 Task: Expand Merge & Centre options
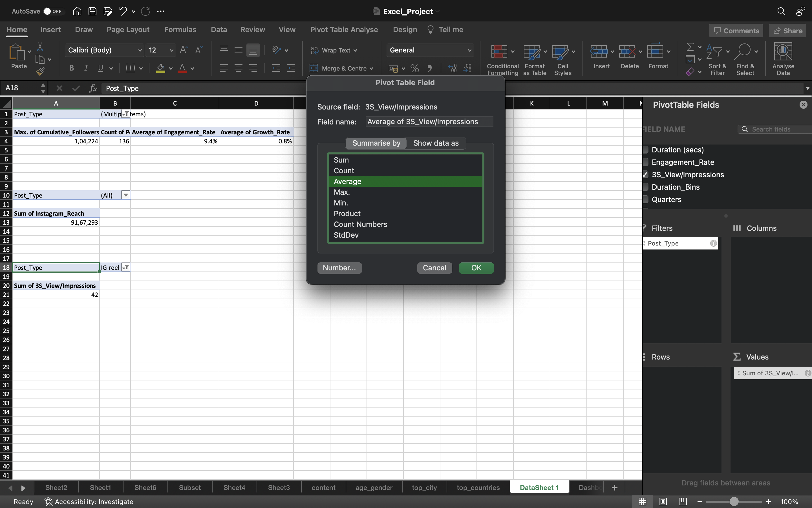click(371, 69)
